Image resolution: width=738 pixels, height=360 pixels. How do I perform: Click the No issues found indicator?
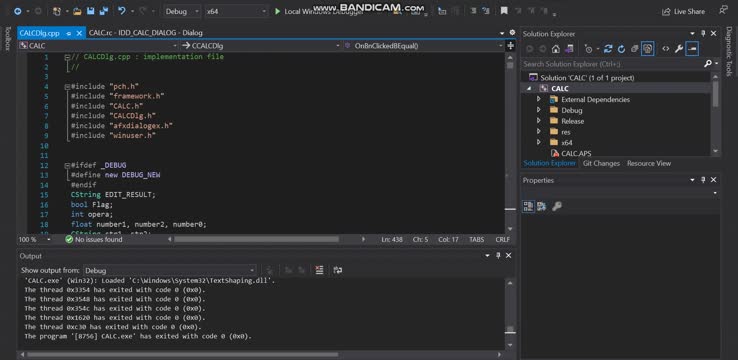click(94, 240)
